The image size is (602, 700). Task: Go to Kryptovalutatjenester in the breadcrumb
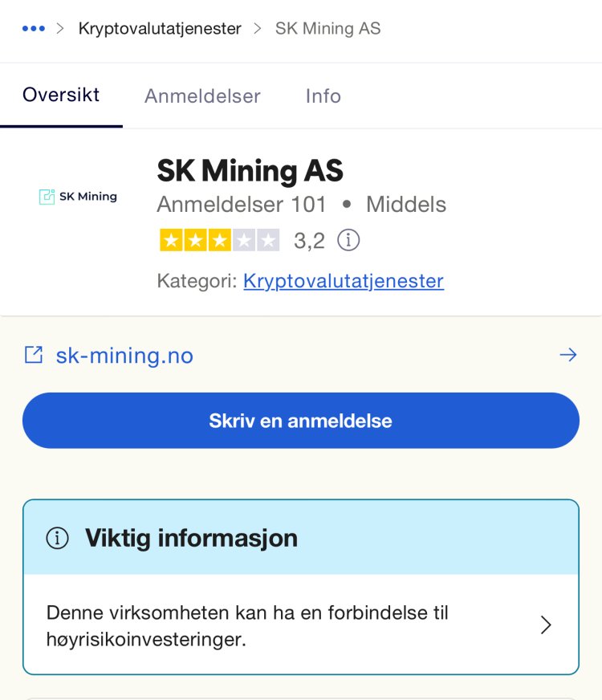tap(160, 29)
